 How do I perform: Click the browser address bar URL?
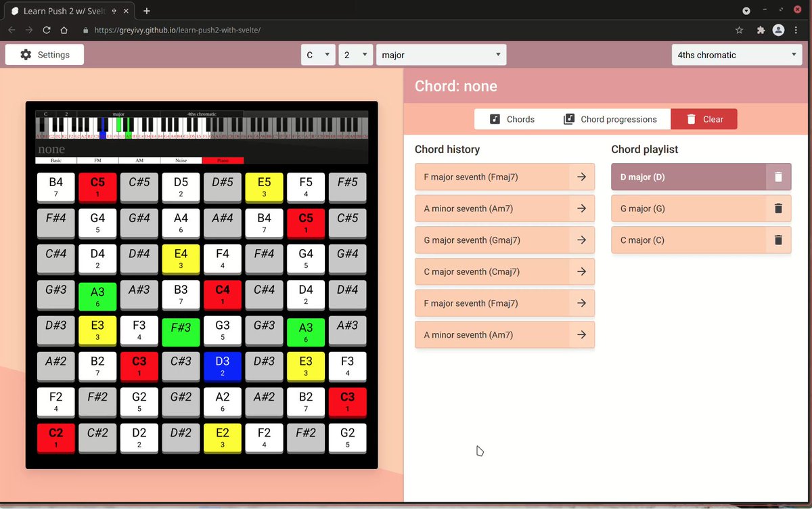click(x=177, y=30)
